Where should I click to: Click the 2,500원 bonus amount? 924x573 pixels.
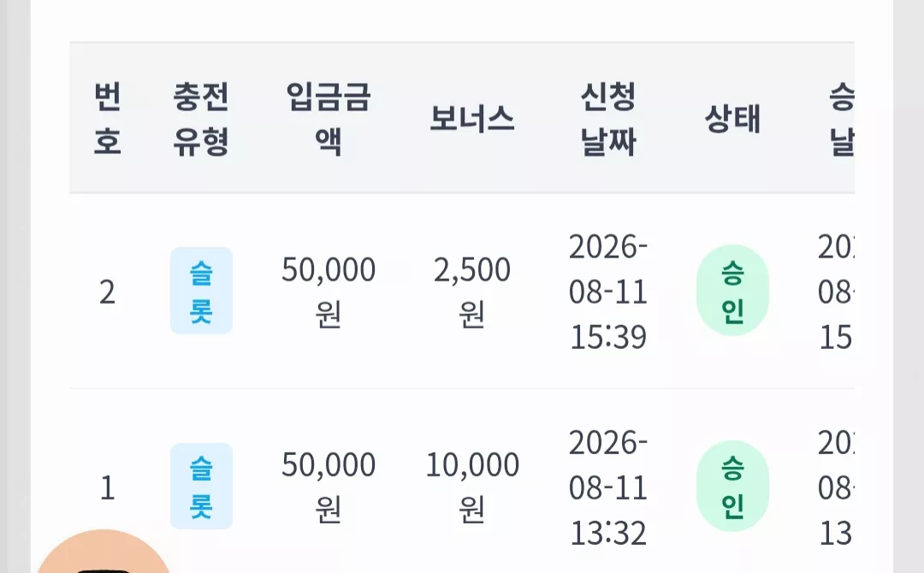(471, 292)
